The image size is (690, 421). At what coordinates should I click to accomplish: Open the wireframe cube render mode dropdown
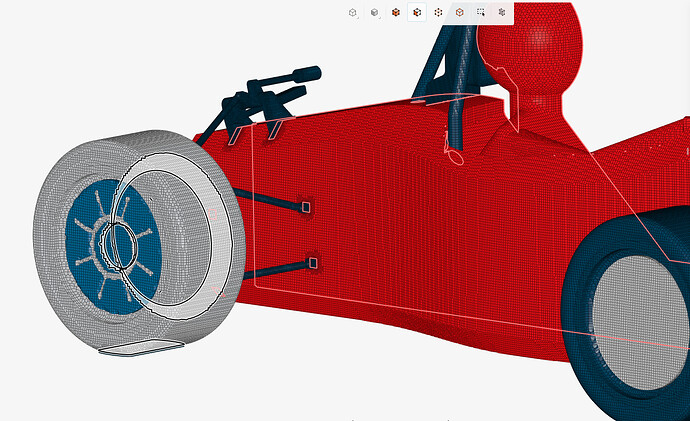point(353,13)
